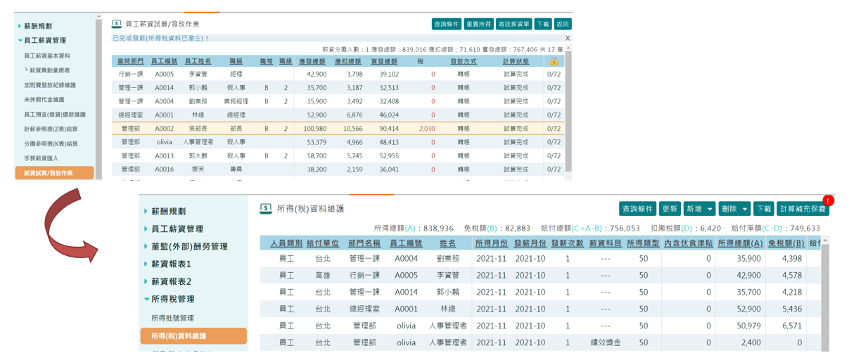Open 所得批號管理 menu item
Viewport: 868px width, 358px height.
(x=173, y=318)
